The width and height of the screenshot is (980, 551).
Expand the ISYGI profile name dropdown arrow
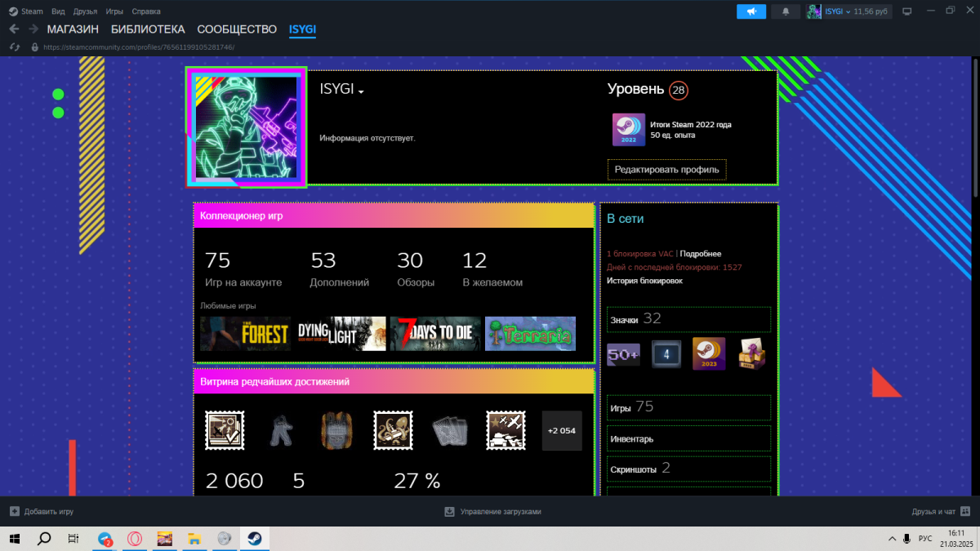[361, 91]
